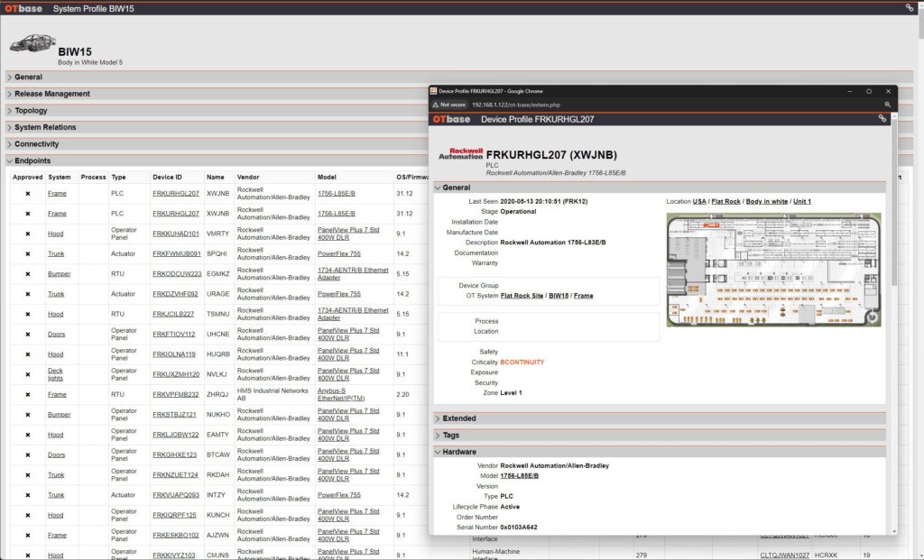
Task: Click the Rockwell Automation logo in the popup
Action: pos(460,154)
